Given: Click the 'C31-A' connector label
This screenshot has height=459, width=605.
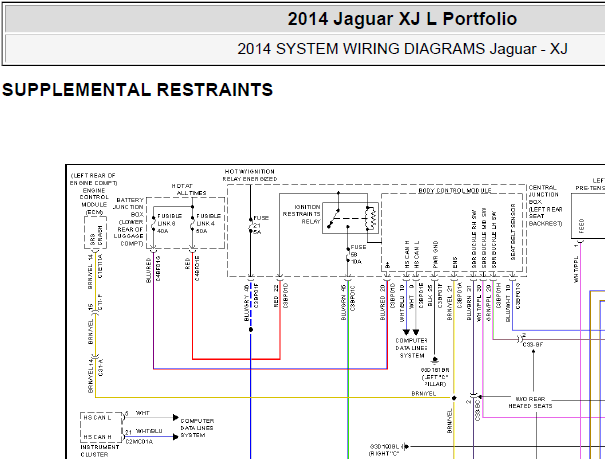Looking at the screenshot, I should pyautogui.click(x=101, y=367).
